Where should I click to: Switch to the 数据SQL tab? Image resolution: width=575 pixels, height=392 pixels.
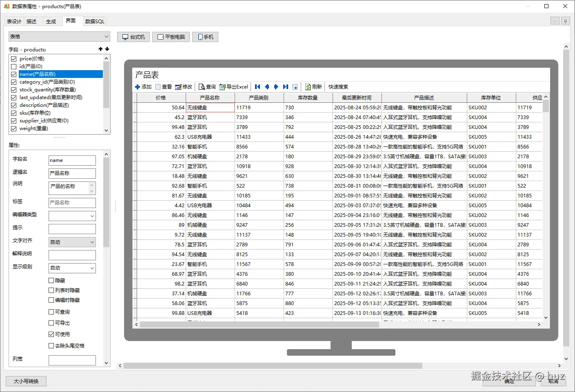[95, 22]
